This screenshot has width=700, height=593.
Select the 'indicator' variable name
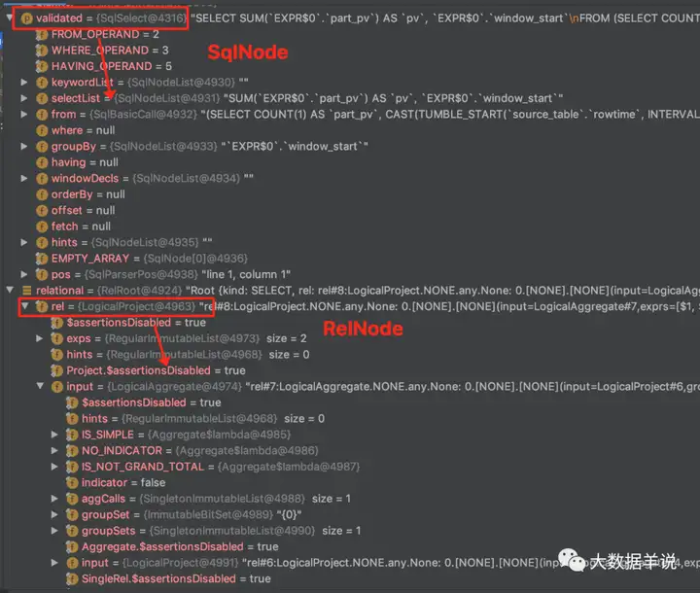tap(104, 483)
